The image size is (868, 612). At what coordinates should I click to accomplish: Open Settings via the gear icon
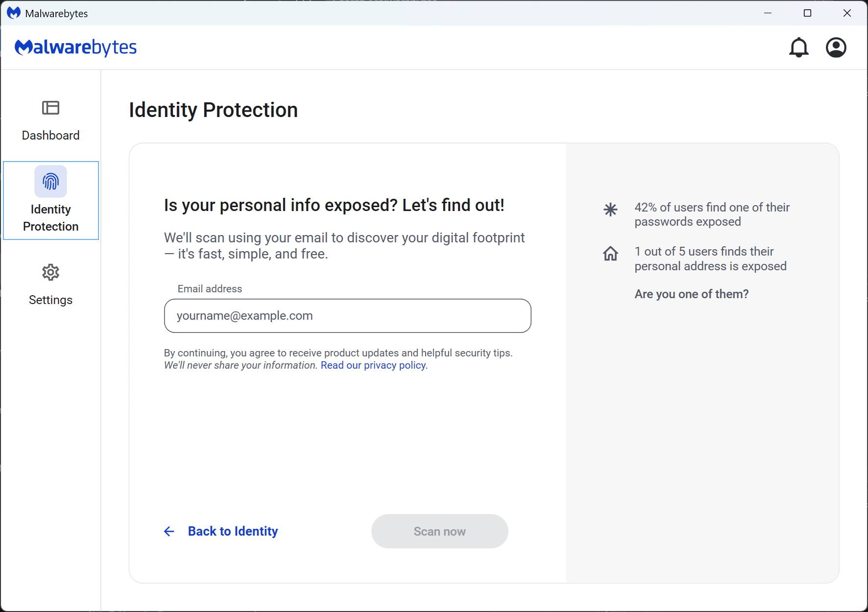50,272
